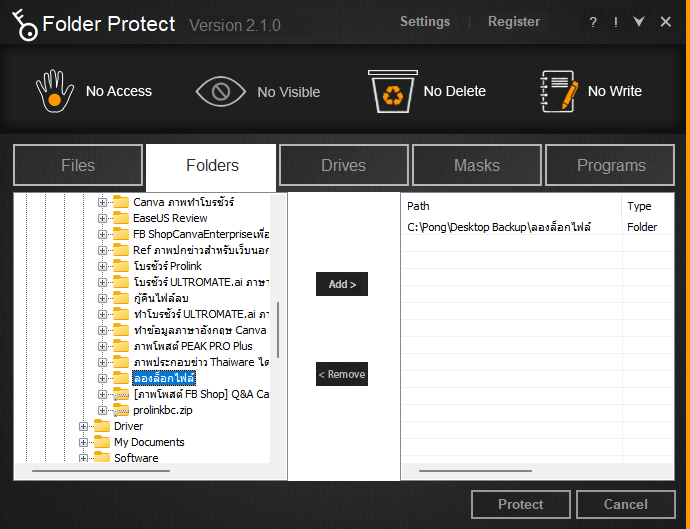The width and height of the screenshot is (690, 529).
Task: Select the Software folder
Action: pos(136,458)
